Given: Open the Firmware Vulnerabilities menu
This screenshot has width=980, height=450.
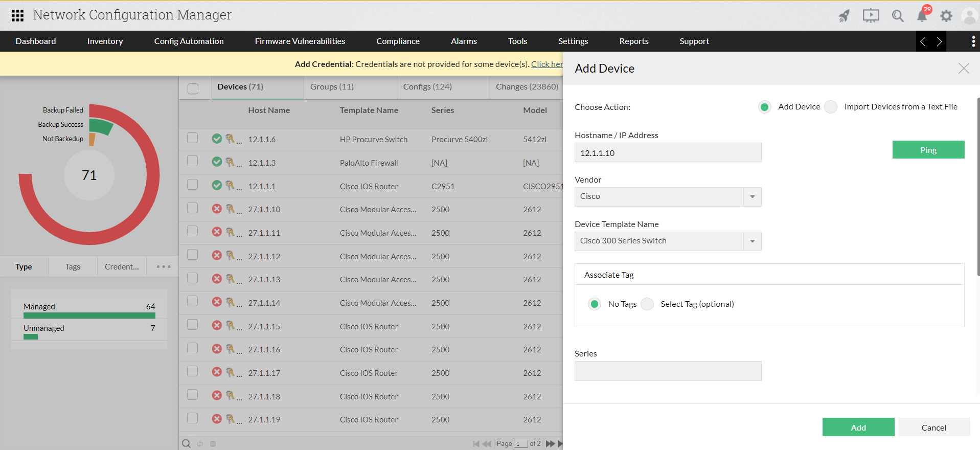Looking at the screenshot, I should click(300, 41).
